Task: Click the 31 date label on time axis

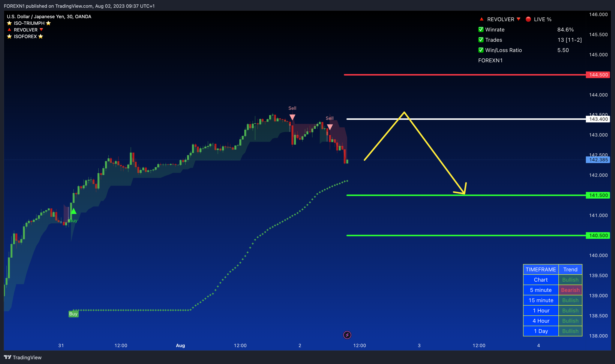Action: tap(61, 345)
